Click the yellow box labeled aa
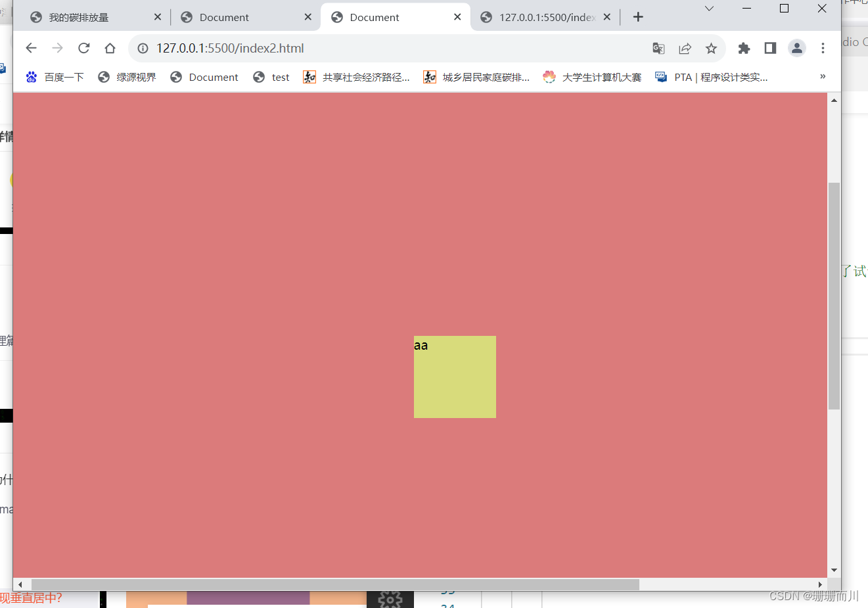868x608 pixels. pyautogui.click(x=455, y=377)
